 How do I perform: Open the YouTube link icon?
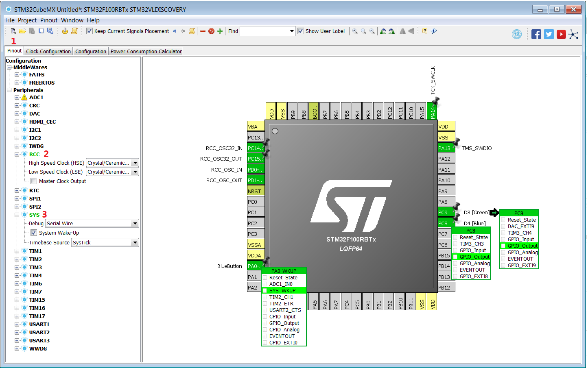pyautogui.click(x=561, y=34)
